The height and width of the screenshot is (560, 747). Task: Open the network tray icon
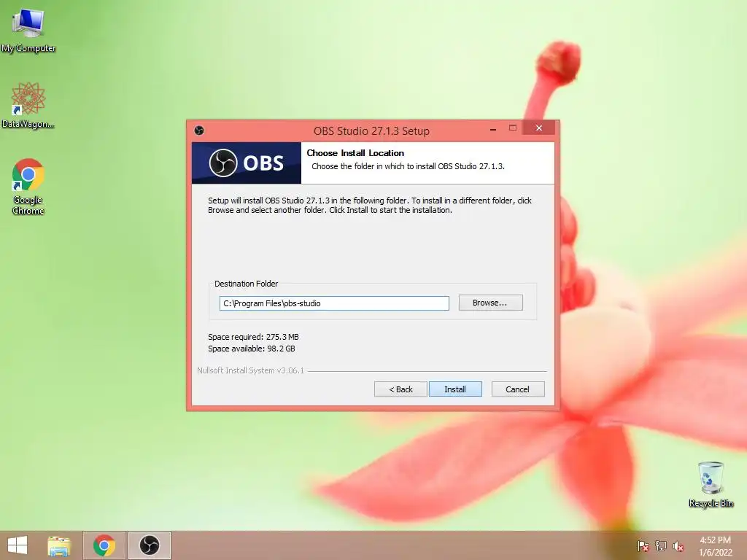pos(661,546)
